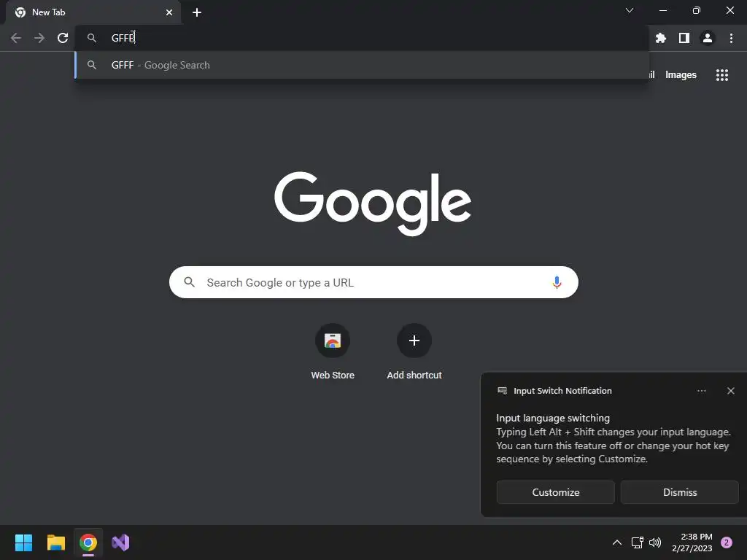Open the volume tray icon

pos(655,542)
